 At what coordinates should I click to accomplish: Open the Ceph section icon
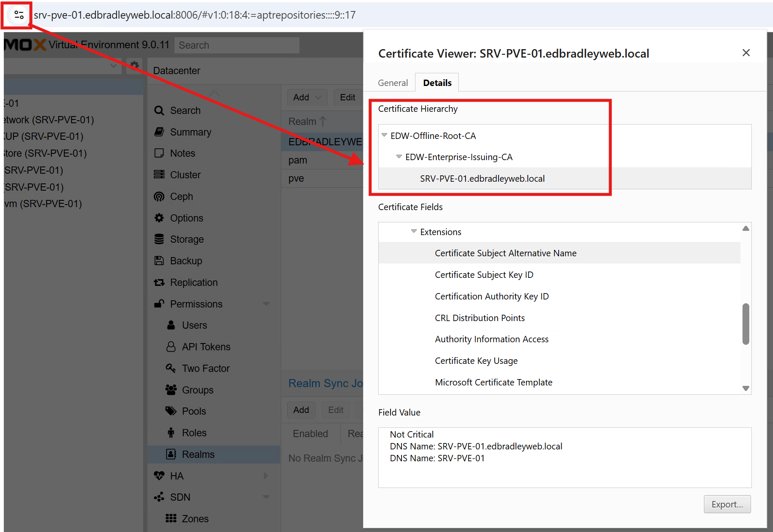point(159,197)
